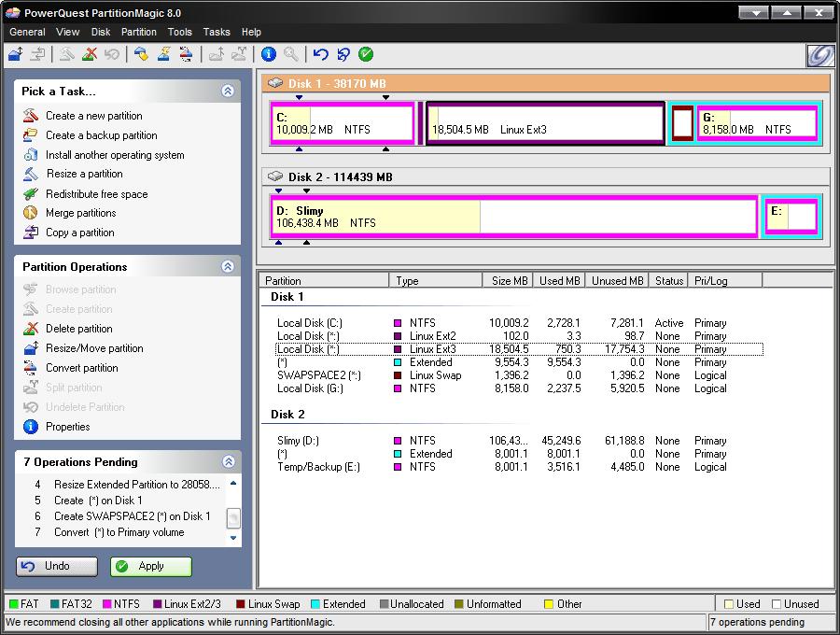This screenshot has width=840, height=635.
Task: Collapse the Partition Operations panel
Action: point(228,267)
